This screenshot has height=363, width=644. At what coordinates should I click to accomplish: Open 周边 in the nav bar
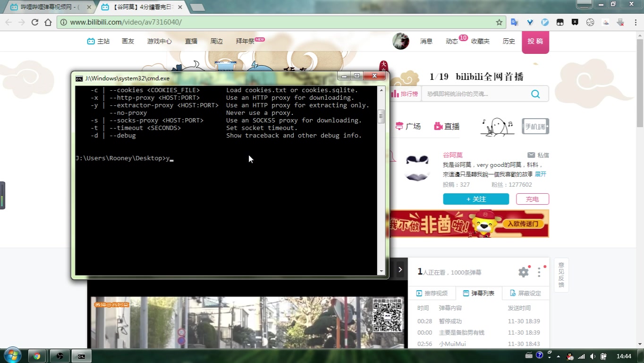(217, 41)
